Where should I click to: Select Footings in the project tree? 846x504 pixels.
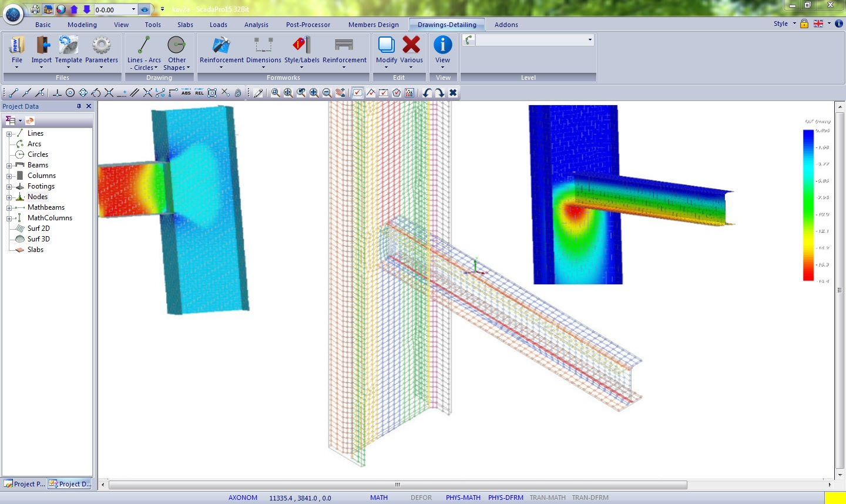(x=41, y=186)
